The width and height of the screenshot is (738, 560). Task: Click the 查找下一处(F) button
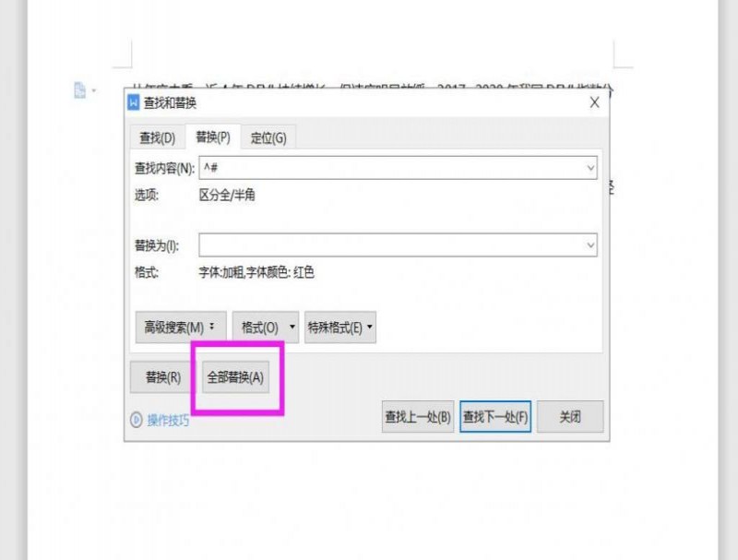pos(495,416)
